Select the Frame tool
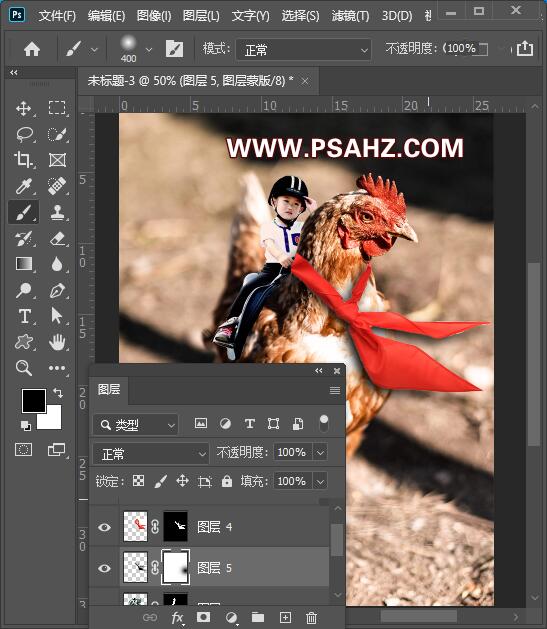Image resolution: width=547 pixels, height=629 pixels. click(57, 160)
